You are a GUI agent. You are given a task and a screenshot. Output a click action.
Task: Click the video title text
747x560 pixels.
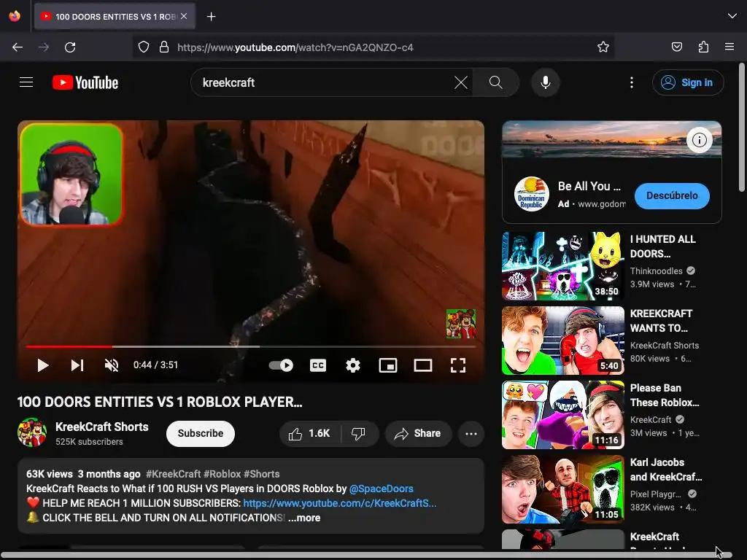160,402
